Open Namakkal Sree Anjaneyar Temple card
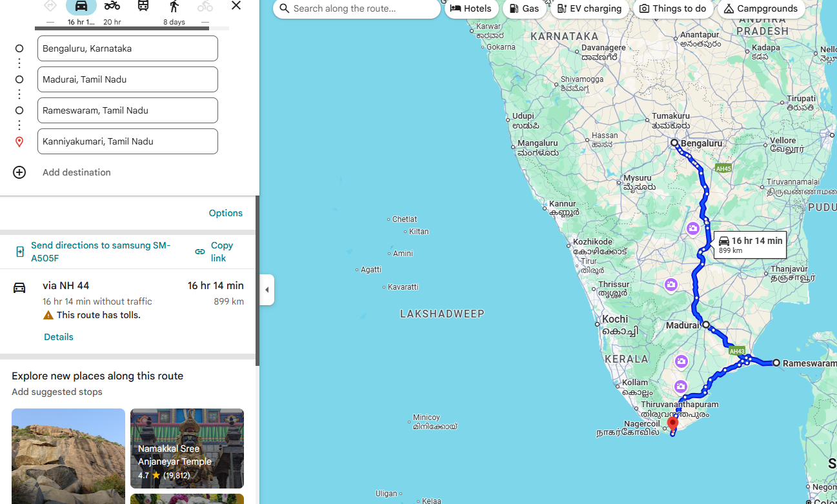The width and height of the screenshot is (837, 504). [187, 449]
